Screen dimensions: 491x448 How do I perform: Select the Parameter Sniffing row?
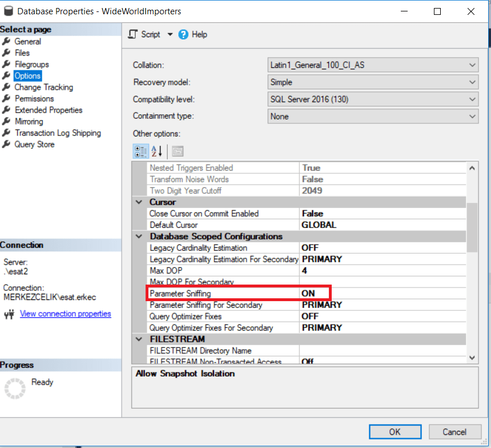click(306, 294)
